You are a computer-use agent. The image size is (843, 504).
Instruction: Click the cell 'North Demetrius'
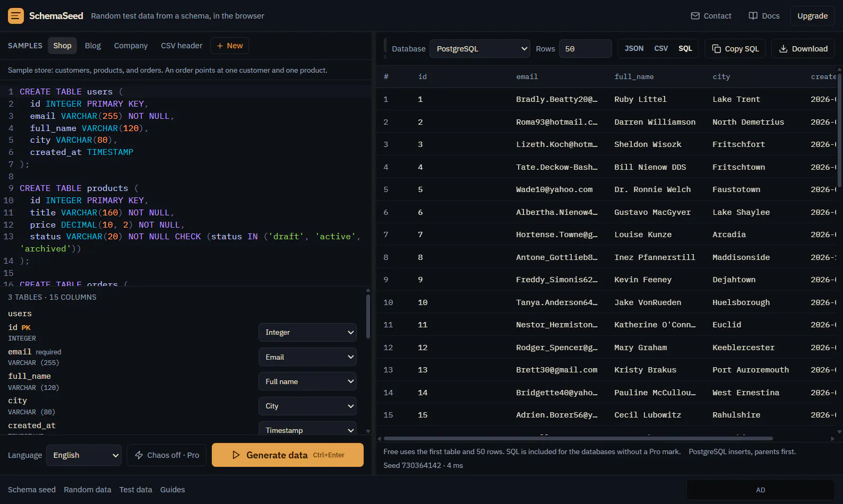748,122
